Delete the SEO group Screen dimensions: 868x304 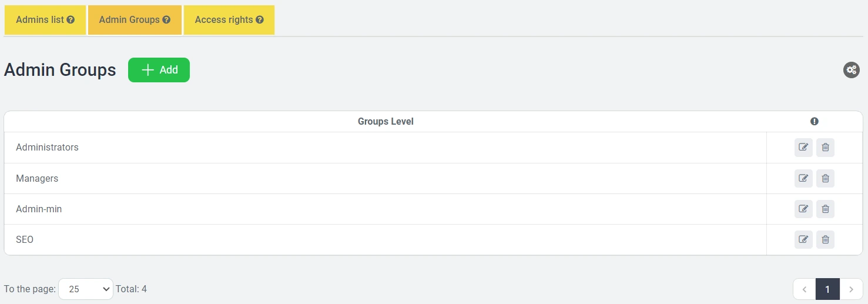825,239
